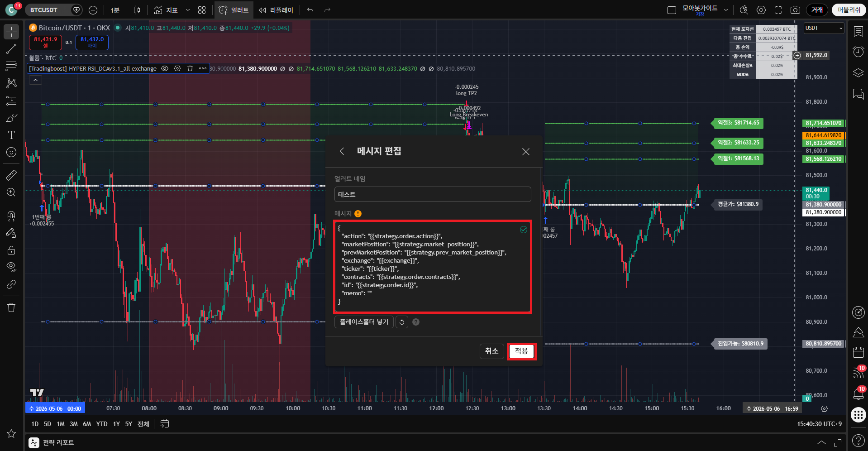868x451 pixels.
Task: Select the text annotation tool
Action: click(11, 135)
